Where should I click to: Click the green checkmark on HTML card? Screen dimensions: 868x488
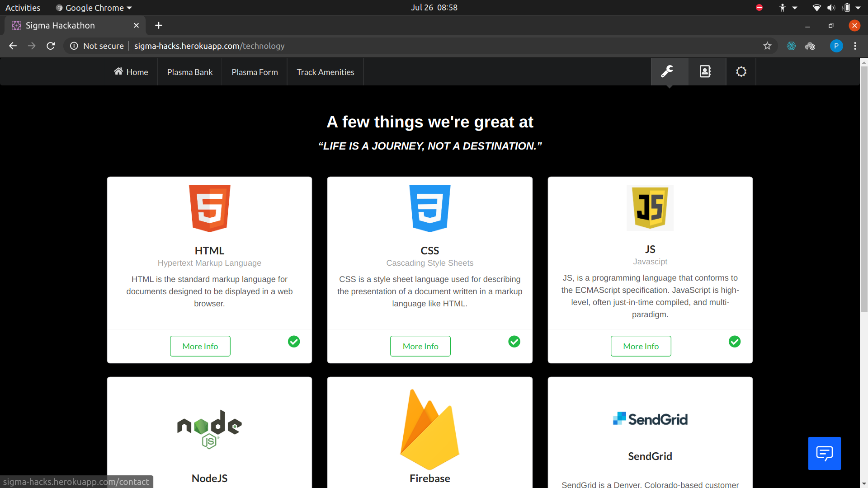[x=294, y=342]
